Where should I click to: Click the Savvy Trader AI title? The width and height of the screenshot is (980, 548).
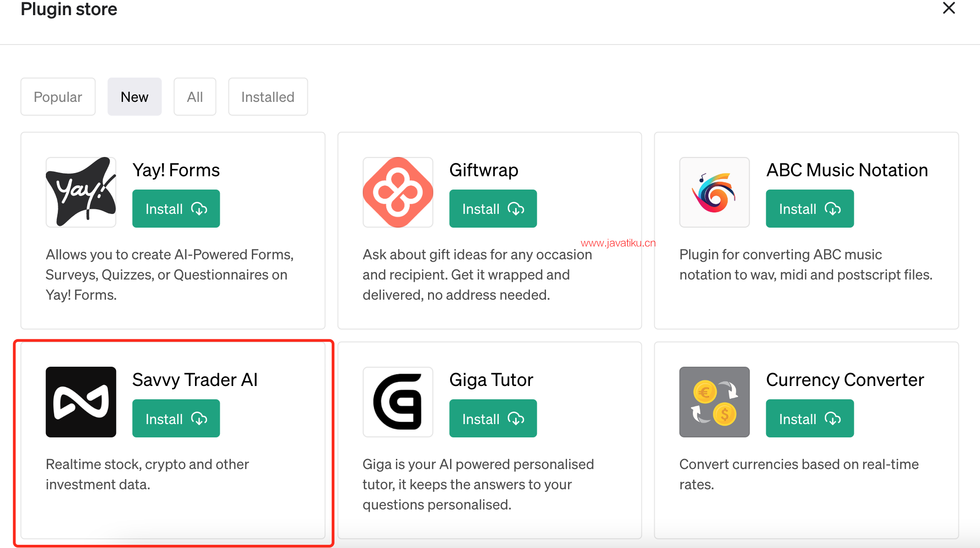pyautogui.click(x=195, y=380)
